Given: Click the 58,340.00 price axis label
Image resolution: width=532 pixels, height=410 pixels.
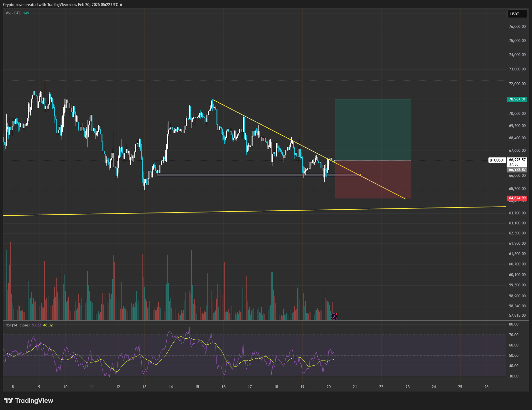Looking at the screenshot, I should (x=517, y=306).
